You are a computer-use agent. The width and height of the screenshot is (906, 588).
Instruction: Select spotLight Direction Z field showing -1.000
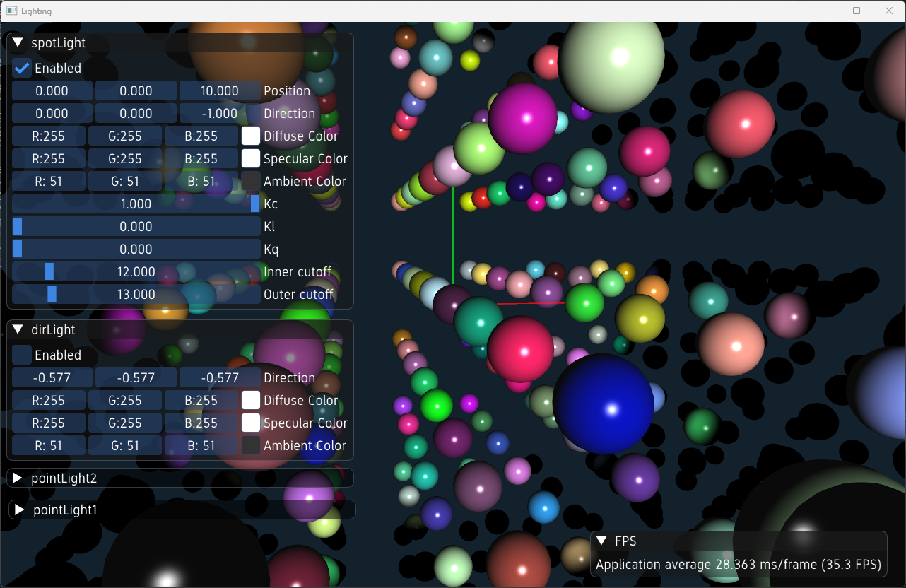click(x=220, y=114)
